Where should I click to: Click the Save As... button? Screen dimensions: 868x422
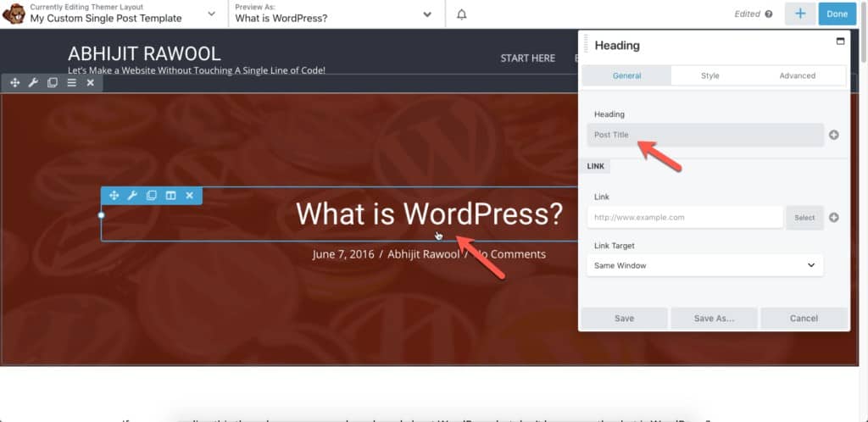tap(714, 318)
